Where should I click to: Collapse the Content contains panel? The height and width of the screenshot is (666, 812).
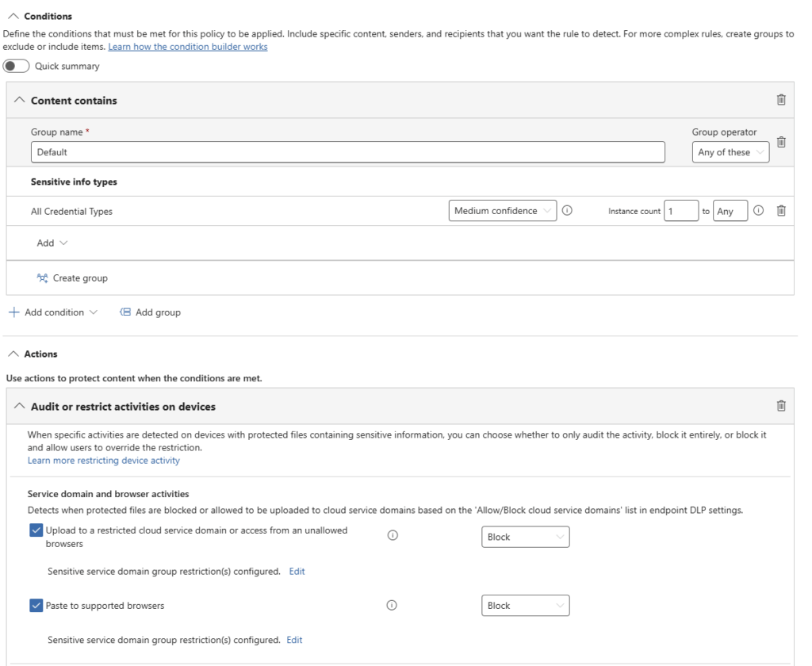coord(19,100)
